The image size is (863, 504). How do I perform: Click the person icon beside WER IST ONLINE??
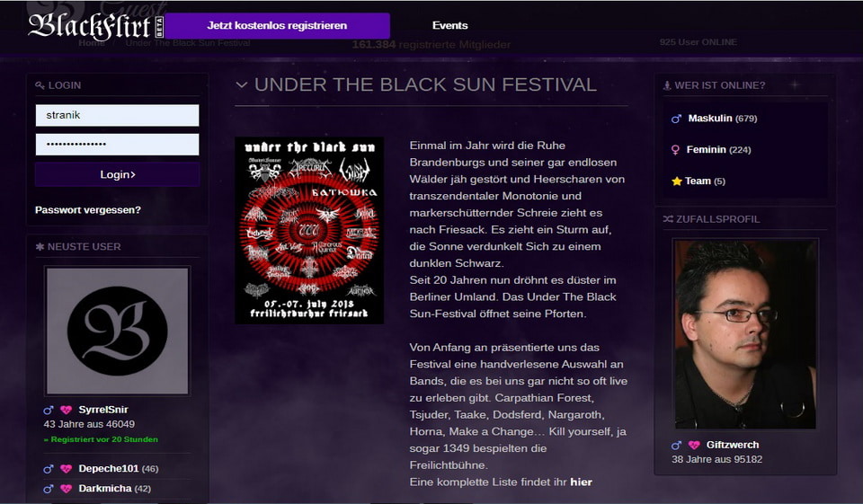pyautogui.click(x=667, y=85)
